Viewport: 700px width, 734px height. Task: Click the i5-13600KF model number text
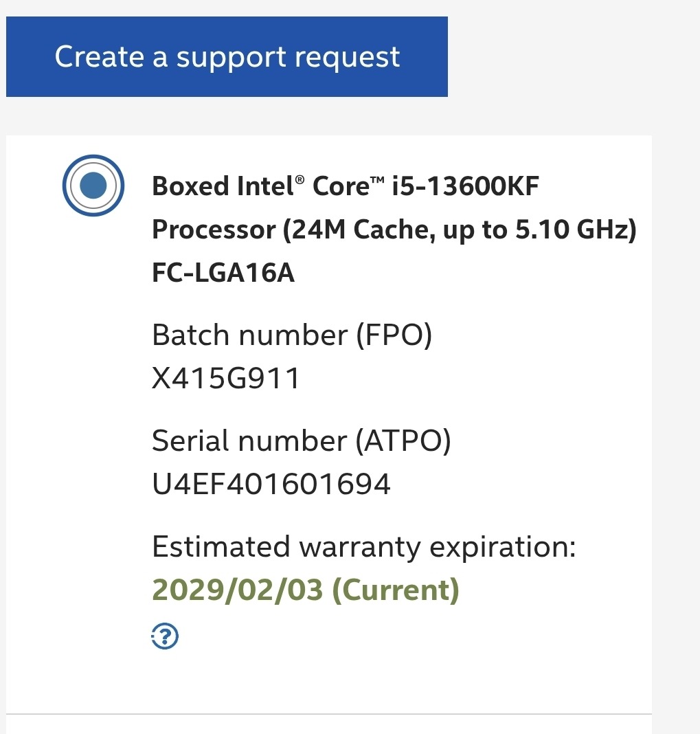(466, 186)
